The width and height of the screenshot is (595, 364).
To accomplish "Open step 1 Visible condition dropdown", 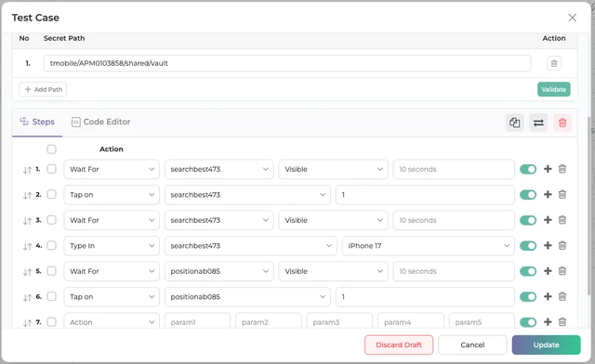I will (x=333, y=169).
